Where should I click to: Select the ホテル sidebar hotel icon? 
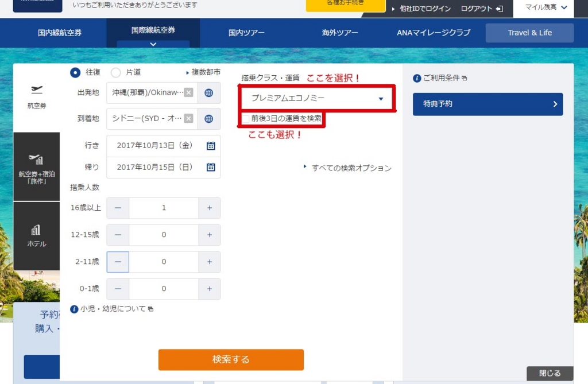click(x=36, y=232)
